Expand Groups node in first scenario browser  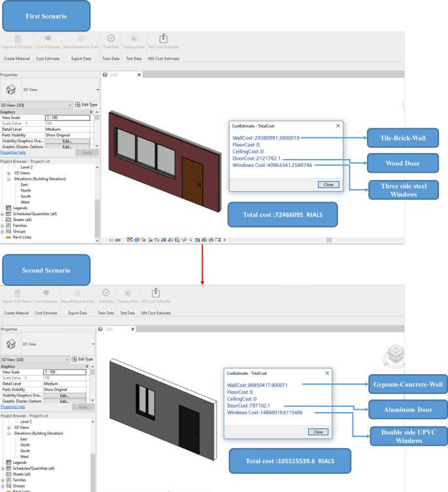(x=2, y=232)
